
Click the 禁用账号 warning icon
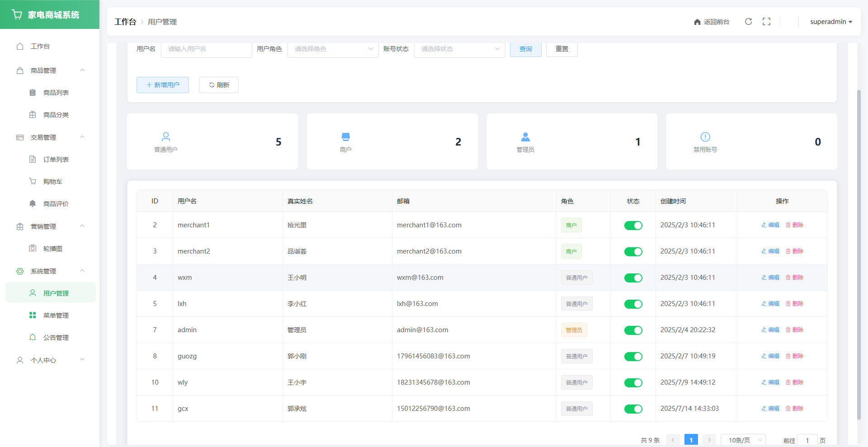coord(705,136)
